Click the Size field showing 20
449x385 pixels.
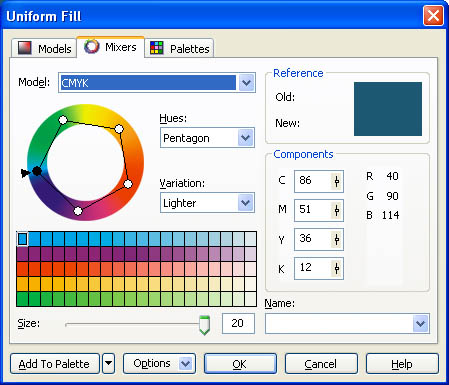click(x=238, y=323)
